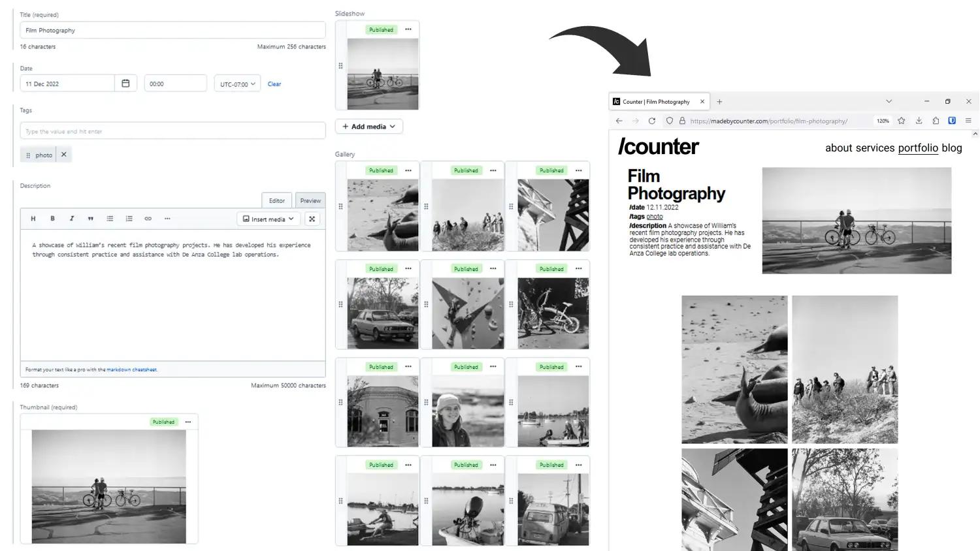Image resolution: width=980 pixels, height=551 pixels.
Task: Click the time field showing 00:00
Action: point(175,84)
